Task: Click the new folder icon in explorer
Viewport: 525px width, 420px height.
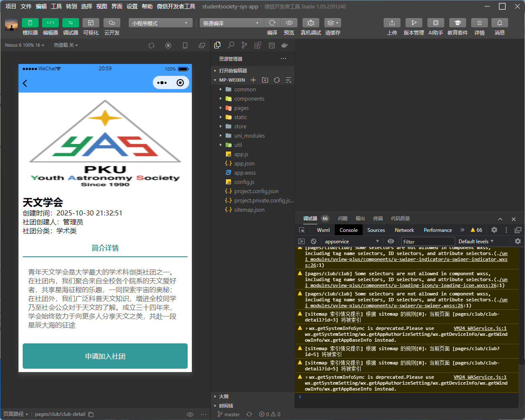Action: pos(265,80)
